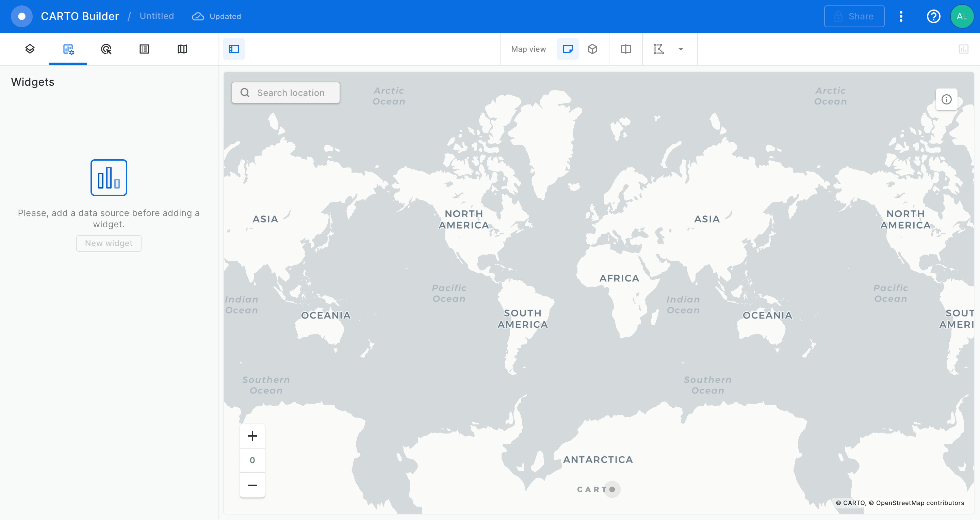The width and height of the screenshot is (980, 520).
Task: Zoom in on the map
Action: point(252,436)
